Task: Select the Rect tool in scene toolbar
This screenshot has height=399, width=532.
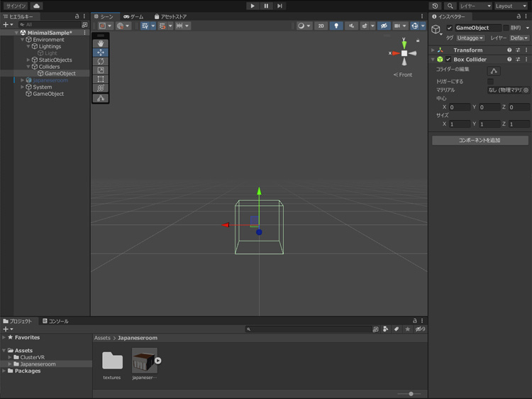Action: 101,80
